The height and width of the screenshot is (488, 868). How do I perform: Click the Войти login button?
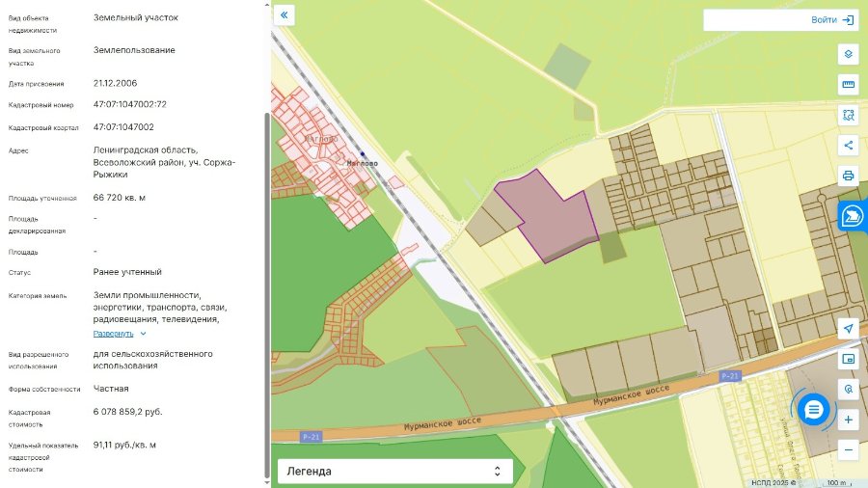click(832, 20)
